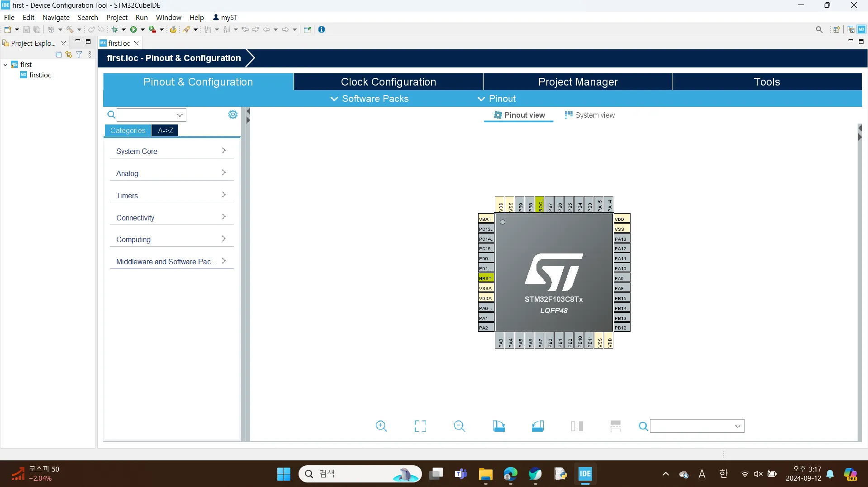Screen dimensions: 868x487
Task: Click the PB12 pin on the chip
Action: (622, 328)
